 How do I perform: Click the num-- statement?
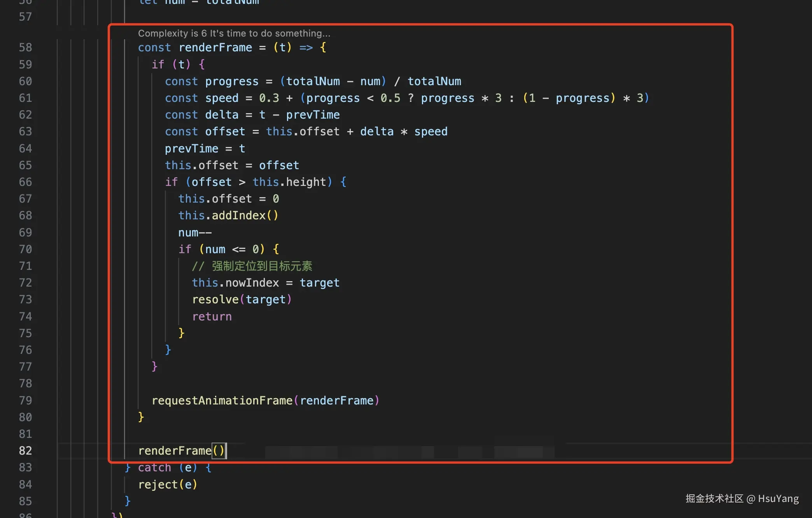(195, 233)
